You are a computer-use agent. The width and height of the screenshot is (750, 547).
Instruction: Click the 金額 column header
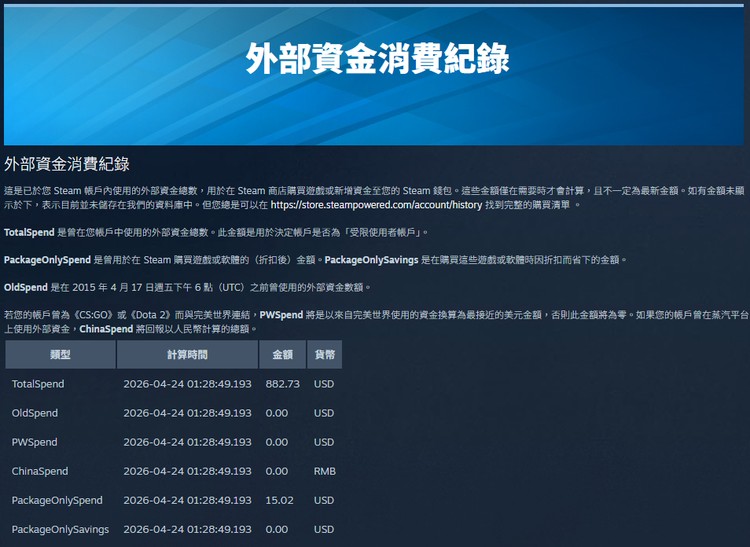coord(282,354)
